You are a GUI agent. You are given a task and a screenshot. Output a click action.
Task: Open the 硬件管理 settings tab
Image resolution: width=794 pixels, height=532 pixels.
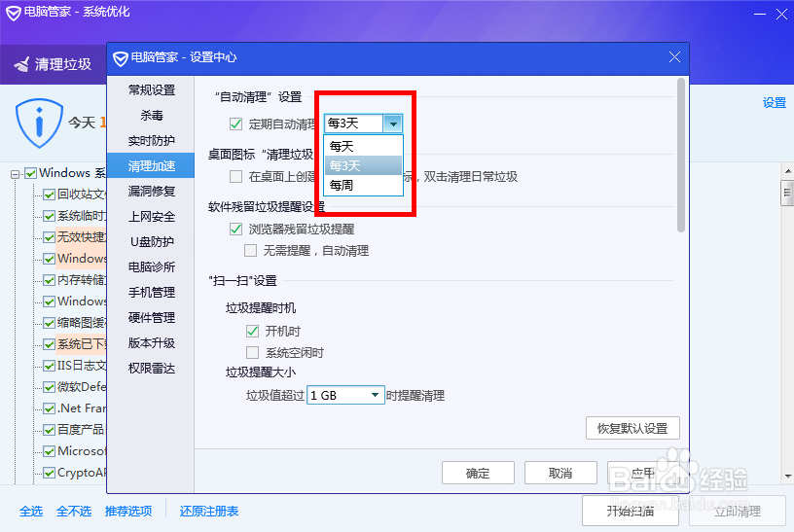click(x=151, y=317)
